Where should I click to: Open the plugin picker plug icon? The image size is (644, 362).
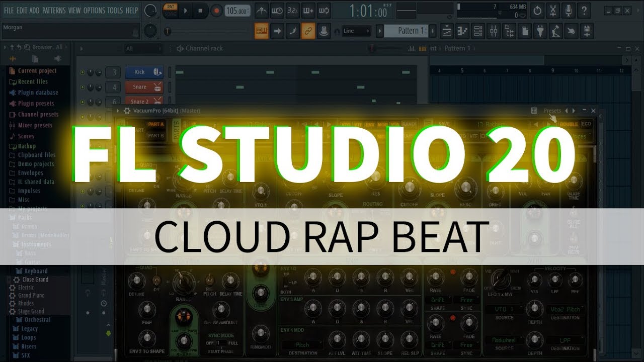pos(540,31)
